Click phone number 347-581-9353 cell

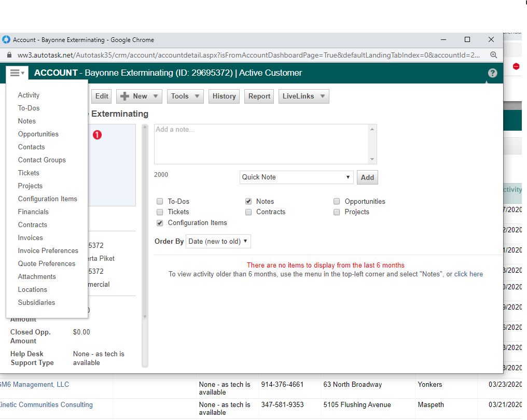tap(282, 404)
